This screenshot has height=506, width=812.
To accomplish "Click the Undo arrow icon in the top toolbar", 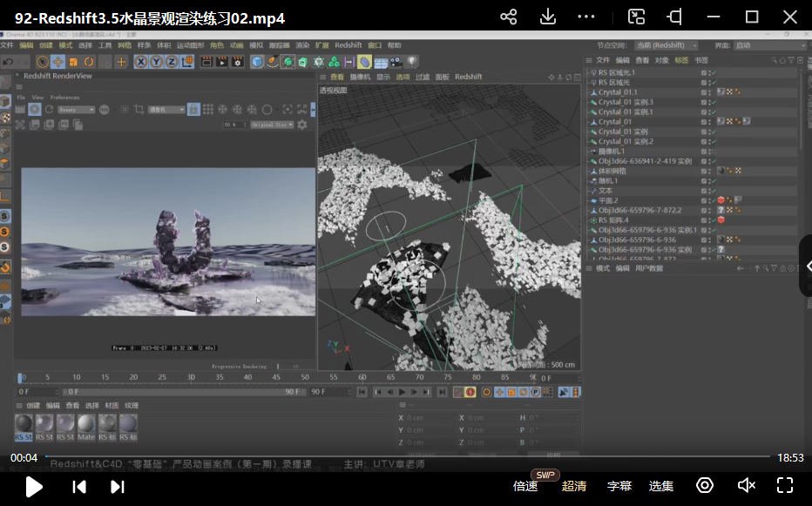I will (x=9, y=61).
